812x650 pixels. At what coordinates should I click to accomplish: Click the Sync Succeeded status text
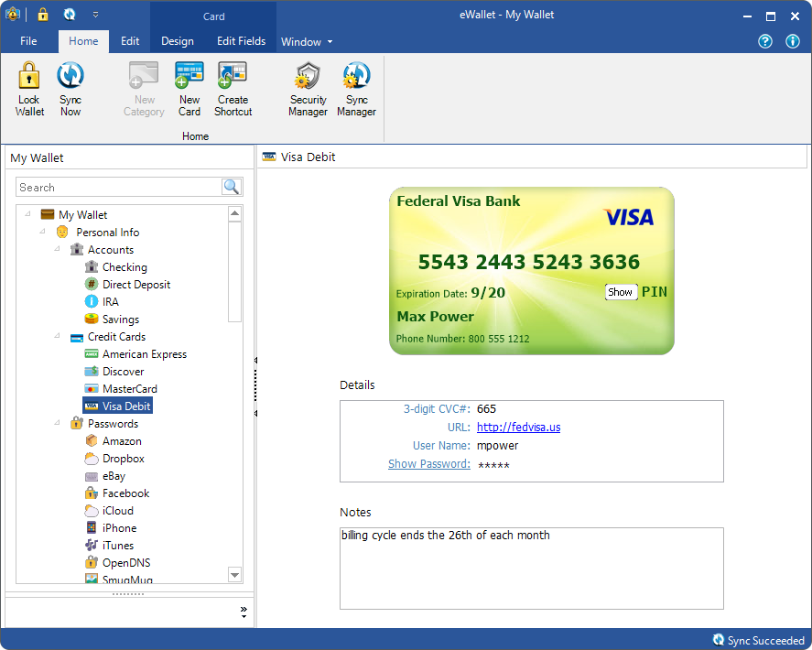(x=765, y=640)
